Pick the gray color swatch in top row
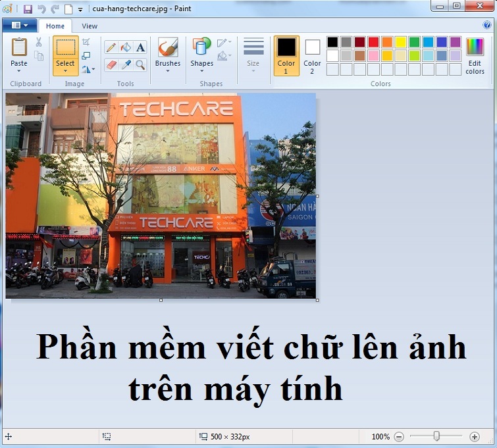Image resolution: width=497 pixels, height=448 pixels. coord(346,42)
